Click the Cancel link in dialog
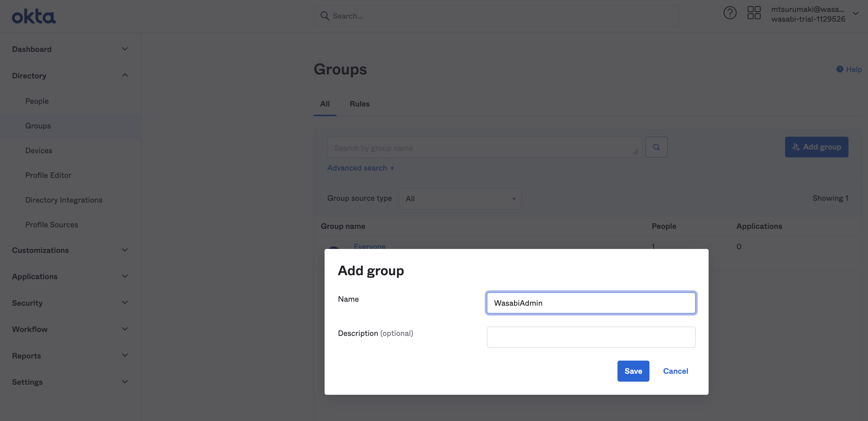This screenshot has width=868, height=421. pyautogui.click(x=675, y=371)
